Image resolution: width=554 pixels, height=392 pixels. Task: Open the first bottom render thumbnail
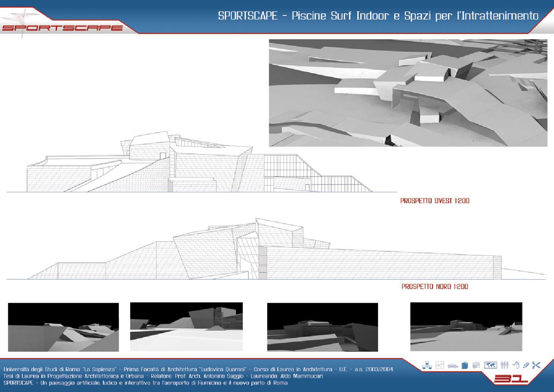[64, 327]
